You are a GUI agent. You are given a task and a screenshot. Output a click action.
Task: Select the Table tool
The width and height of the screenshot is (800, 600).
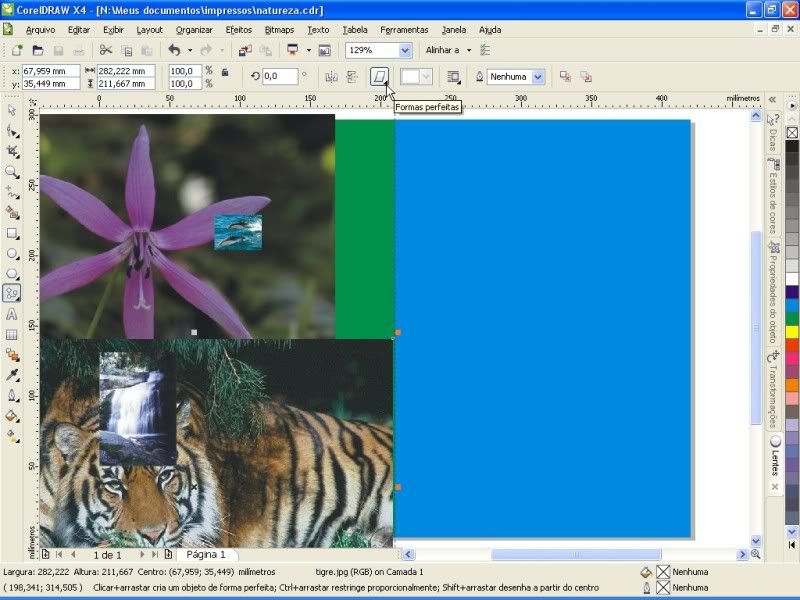tap(12, 334)
